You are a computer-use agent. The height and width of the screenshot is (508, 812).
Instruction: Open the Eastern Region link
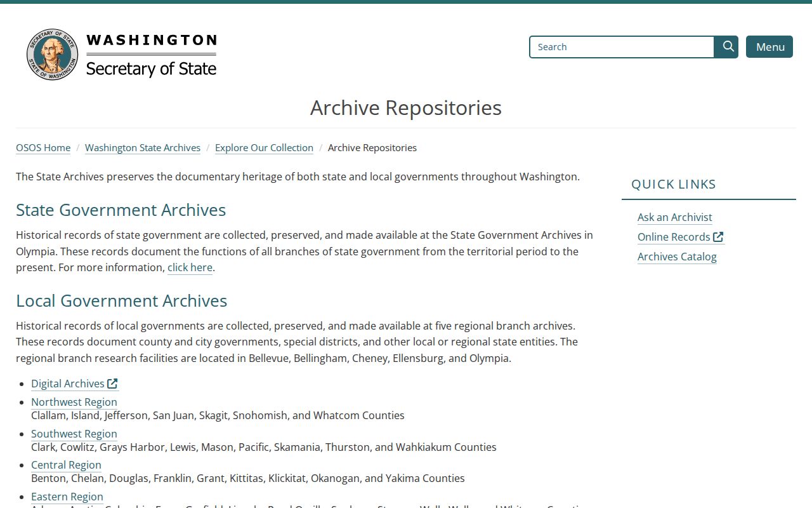click(x=67, y=497)
